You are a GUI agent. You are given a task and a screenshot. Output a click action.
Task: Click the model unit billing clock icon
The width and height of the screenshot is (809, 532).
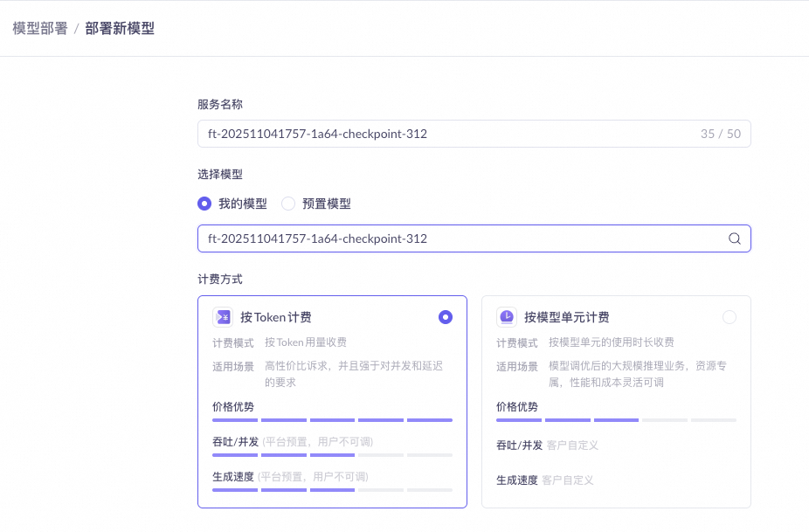(507, 317)
